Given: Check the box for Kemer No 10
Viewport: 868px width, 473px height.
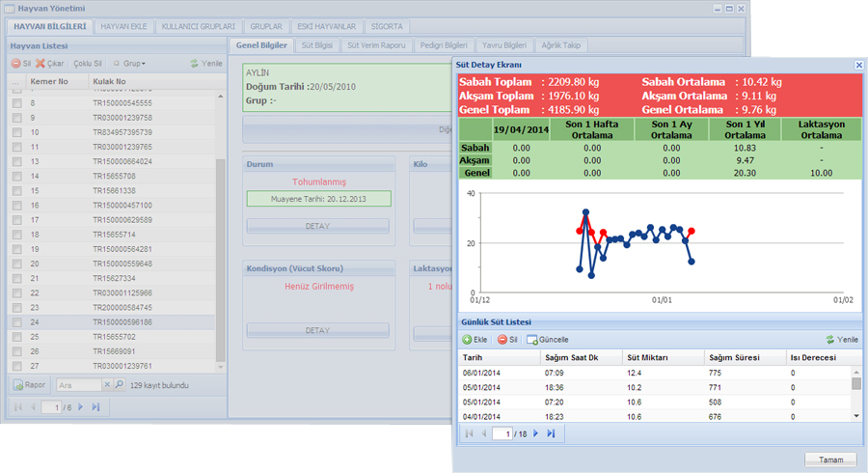Looking at the screenshot, I should (x=17, y=132).
